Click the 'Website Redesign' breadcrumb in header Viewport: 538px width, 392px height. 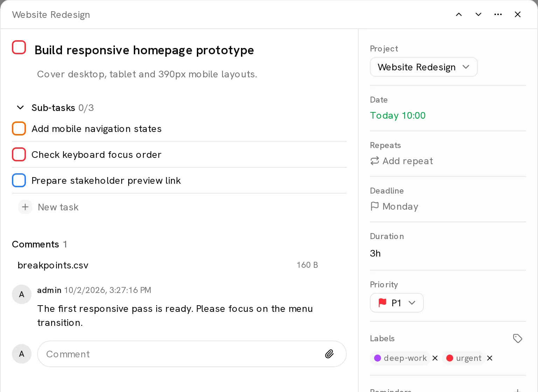[x=51, y=15]
